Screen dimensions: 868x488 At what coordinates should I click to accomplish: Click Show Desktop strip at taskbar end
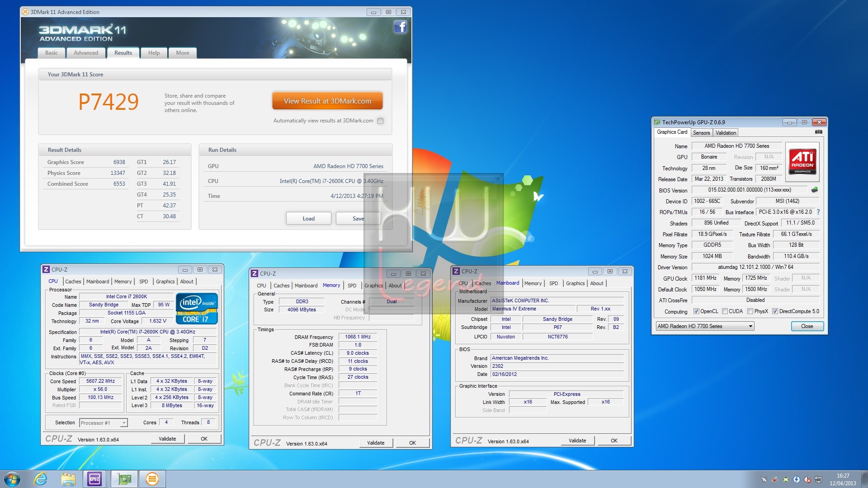(x=864, y=479)
